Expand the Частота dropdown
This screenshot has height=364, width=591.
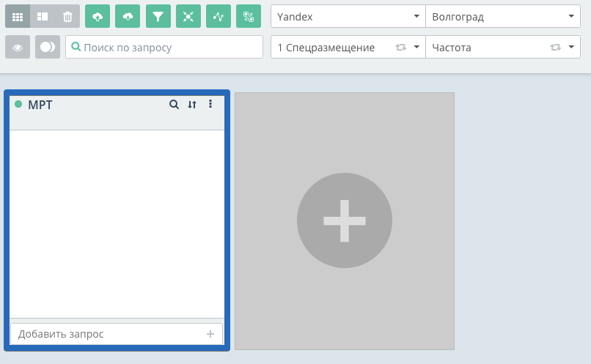pyautogui.click(x=502, y=47)
